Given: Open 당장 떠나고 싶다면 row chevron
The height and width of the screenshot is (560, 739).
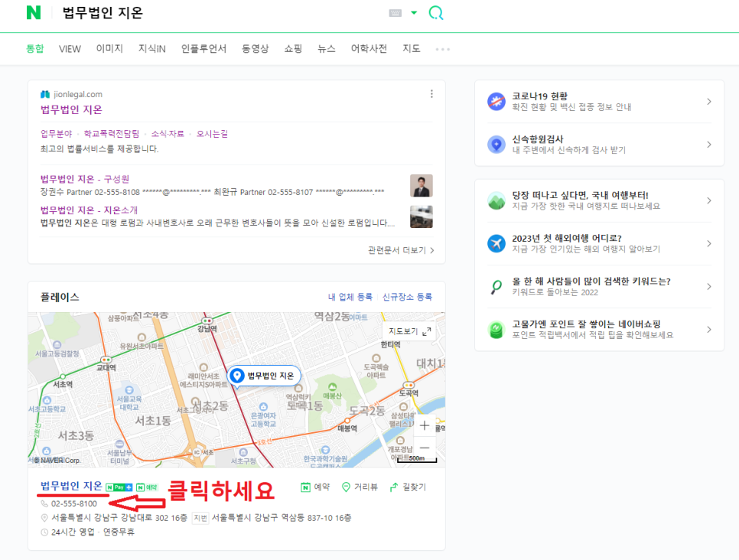Looking at the screenshot, I should click(709, 200).
